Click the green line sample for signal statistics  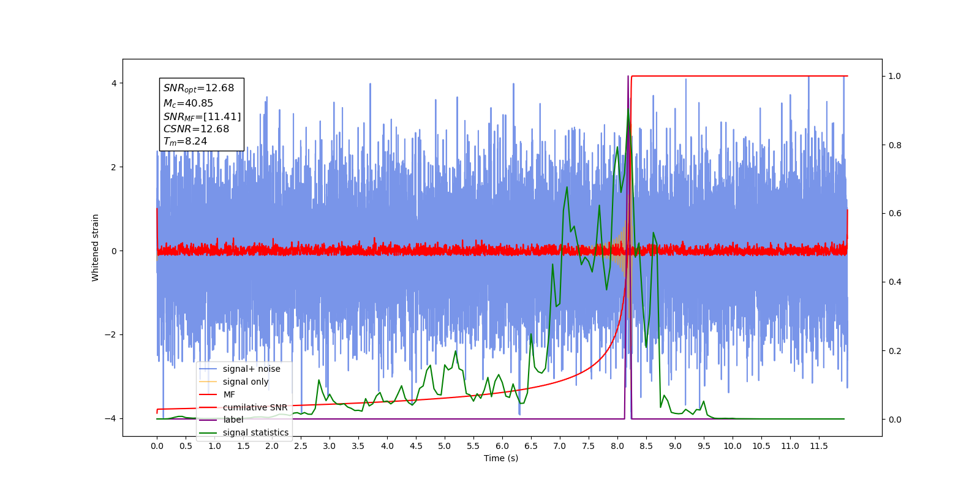click(x=208, y=432)
